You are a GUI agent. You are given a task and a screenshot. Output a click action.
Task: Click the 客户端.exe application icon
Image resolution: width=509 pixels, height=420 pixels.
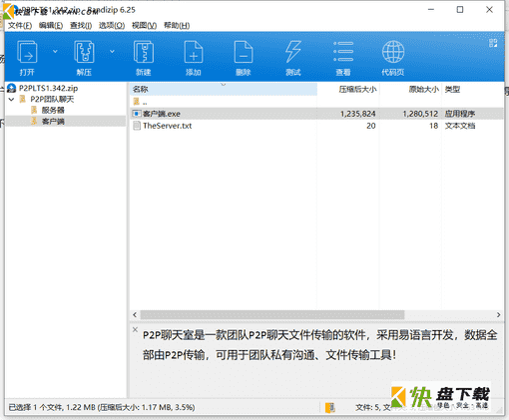click(x=137, y=114)
